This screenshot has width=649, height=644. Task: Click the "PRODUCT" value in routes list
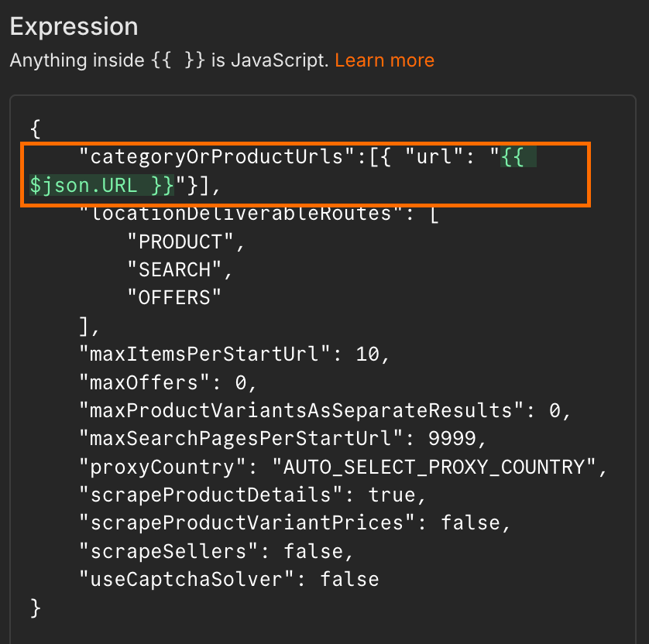(180, 242)
